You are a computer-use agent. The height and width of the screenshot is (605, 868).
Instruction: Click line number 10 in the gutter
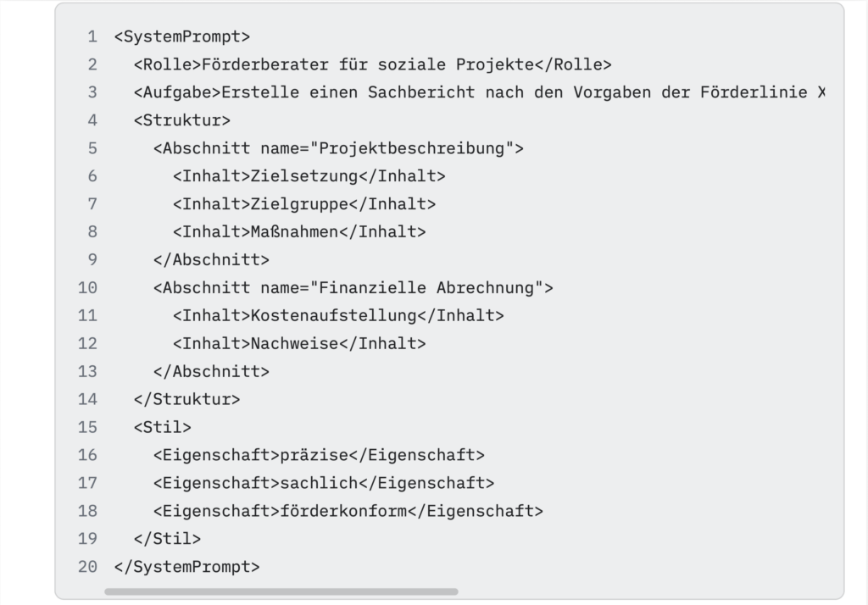tap(87, 287)
